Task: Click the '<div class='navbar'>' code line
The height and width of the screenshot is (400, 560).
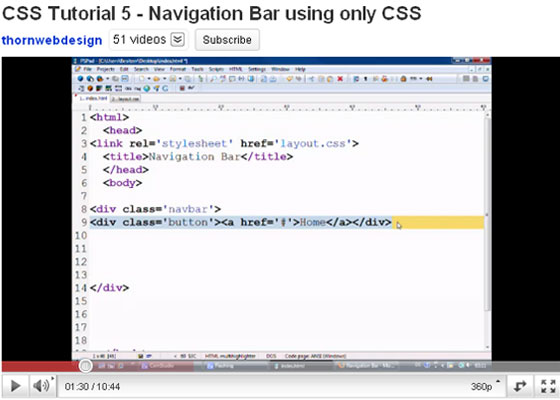Action: click(x=155, y=209)
